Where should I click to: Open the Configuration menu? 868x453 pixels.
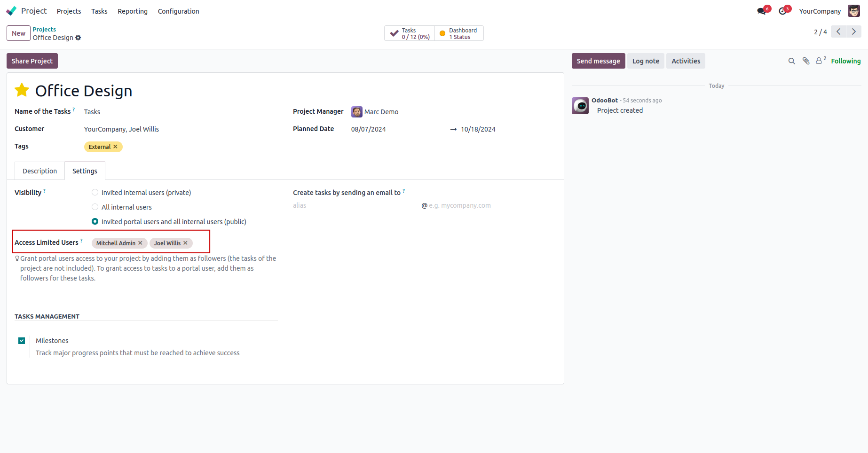click(x=178, y=11)
